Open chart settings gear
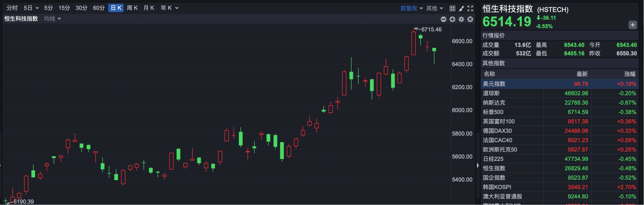This screenshot has width=644, height=205. [461, 19]
